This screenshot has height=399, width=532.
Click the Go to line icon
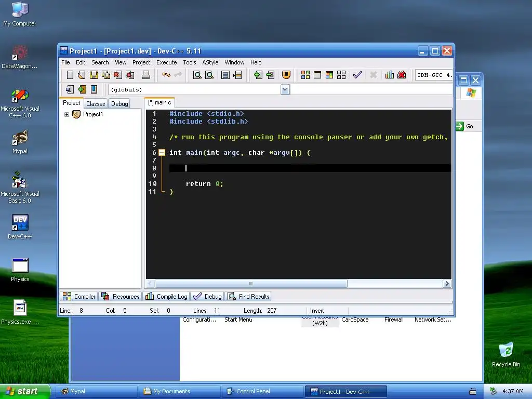click(237, 75)
